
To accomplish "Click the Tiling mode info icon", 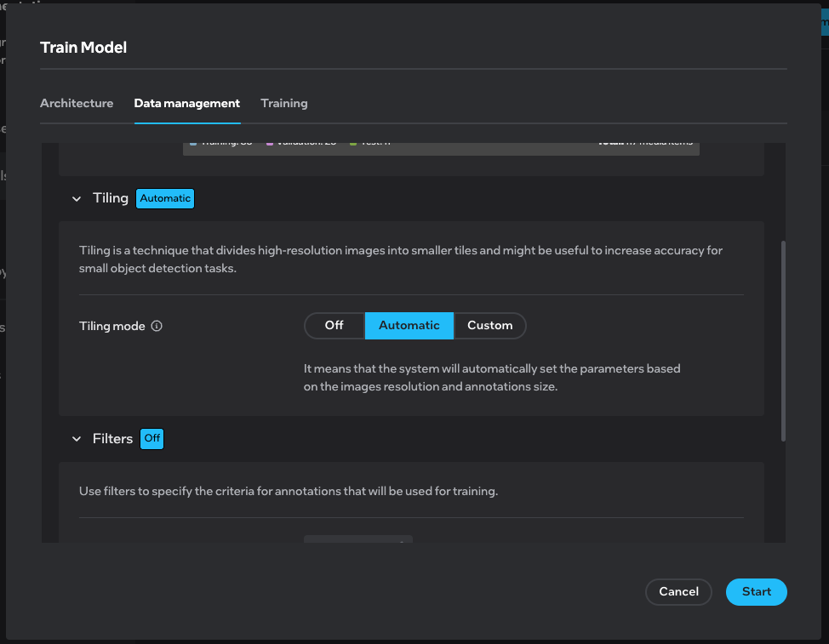I will tap(157, 326).
